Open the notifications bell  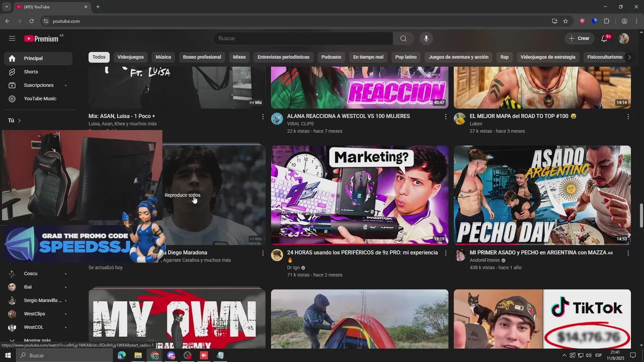pyautogui.click(x=605, y=39)
